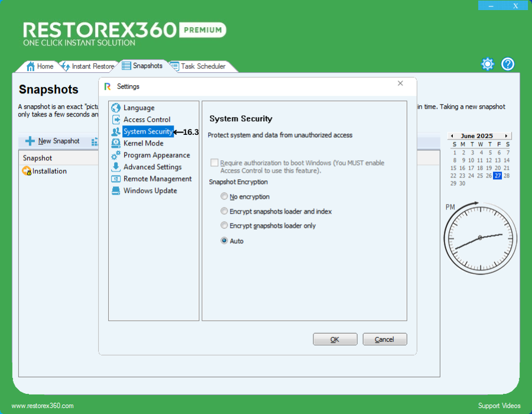
Task: Click the Language globe icon
Action: (x=116, y=108)
